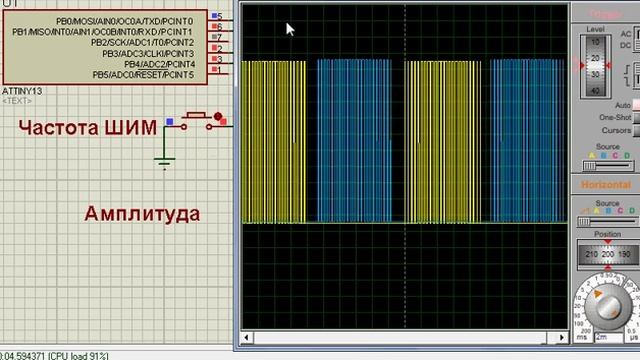Select trigger source channel D marker
The width and height of the screenshot is (640, 360).
pos(627,156)
